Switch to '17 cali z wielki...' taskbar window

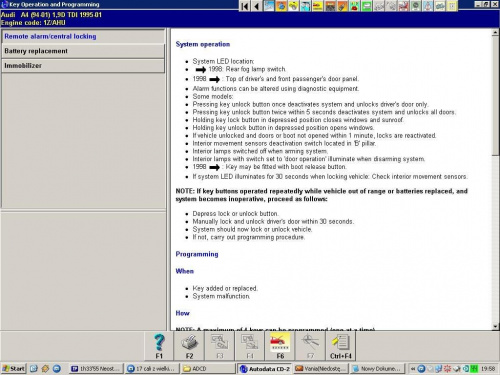point(152,369)
